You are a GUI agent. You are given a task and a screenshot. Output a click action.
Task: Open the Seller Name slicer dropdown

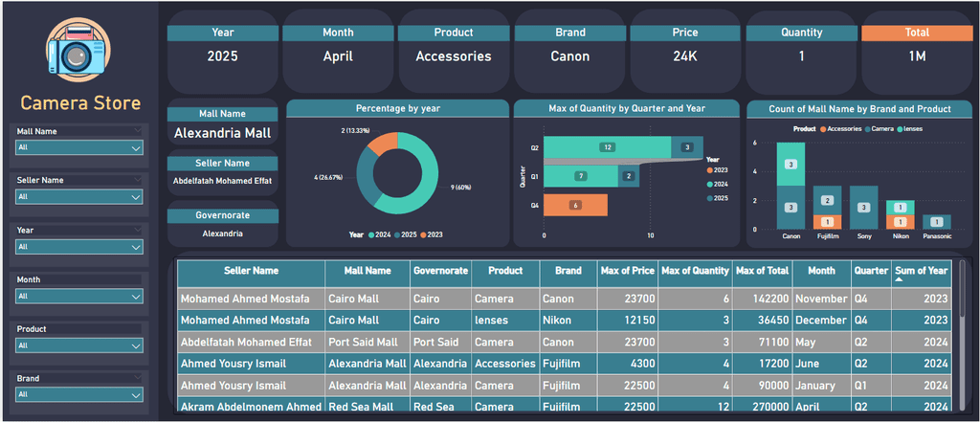(x=79, y=197)
